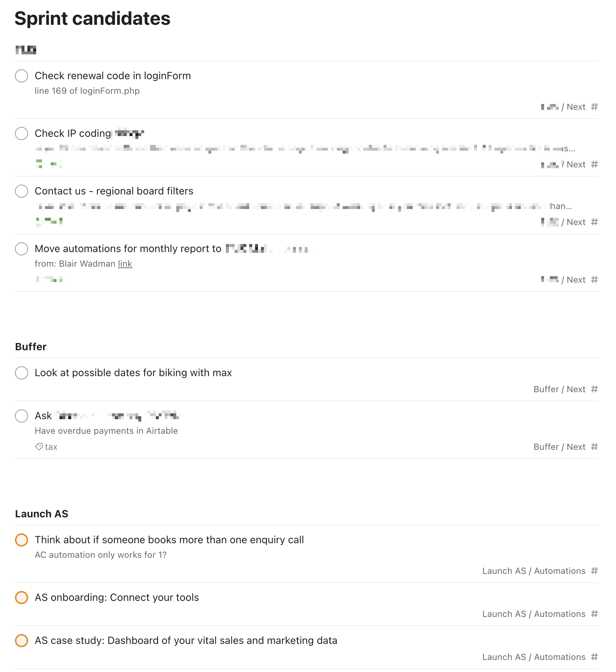The image size is (616, 672).
Task: Click hash icon on monthly report automations task
Action: pos(594,280)
